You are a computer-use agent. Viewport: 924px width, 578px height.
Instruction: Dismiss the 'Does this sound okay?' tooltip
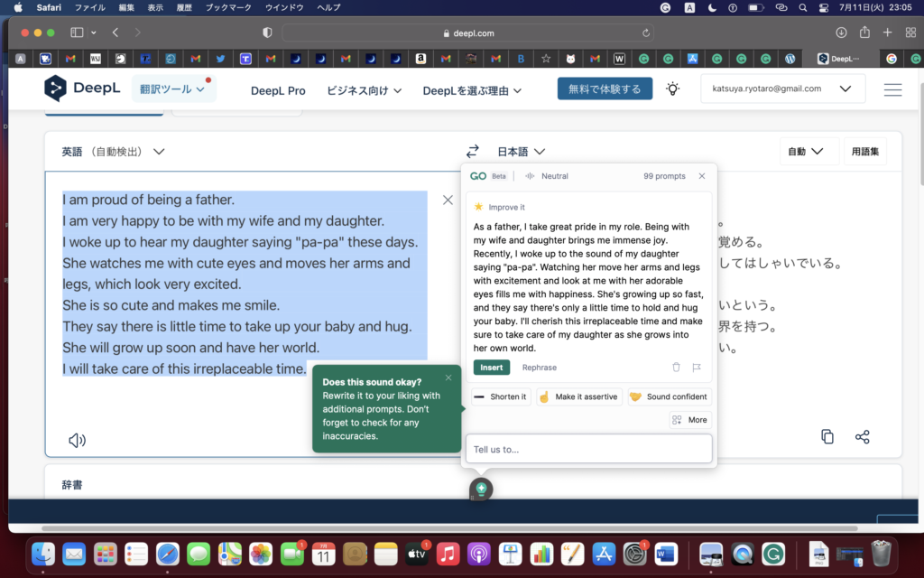point(448,378)
